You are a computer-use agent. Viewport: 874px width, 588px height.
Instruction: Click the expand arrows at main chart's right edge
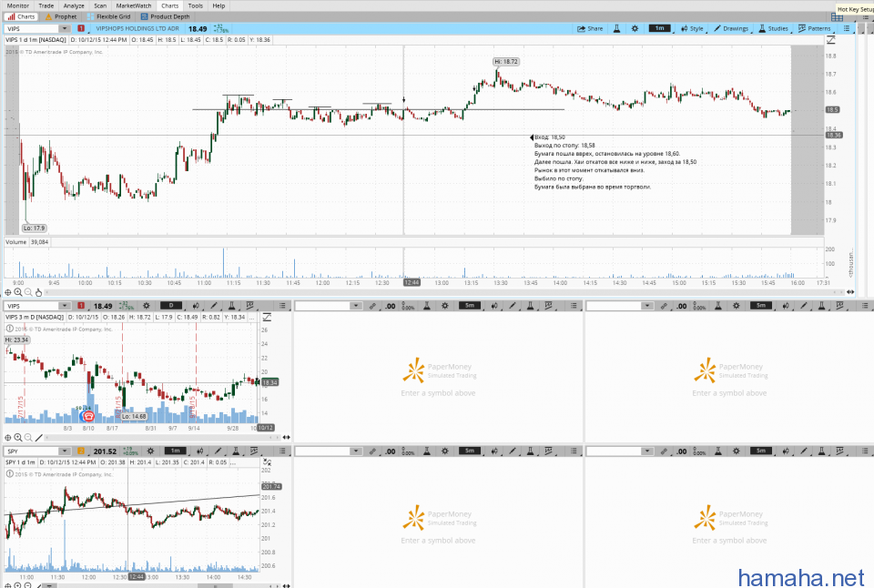click(x=850, y=292)
